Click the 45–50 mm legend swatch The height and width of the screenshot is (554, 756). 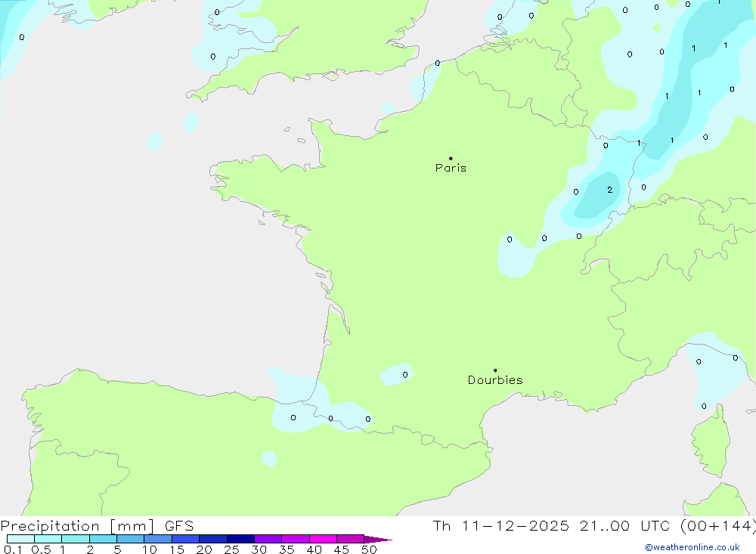[x=351, y=539]
